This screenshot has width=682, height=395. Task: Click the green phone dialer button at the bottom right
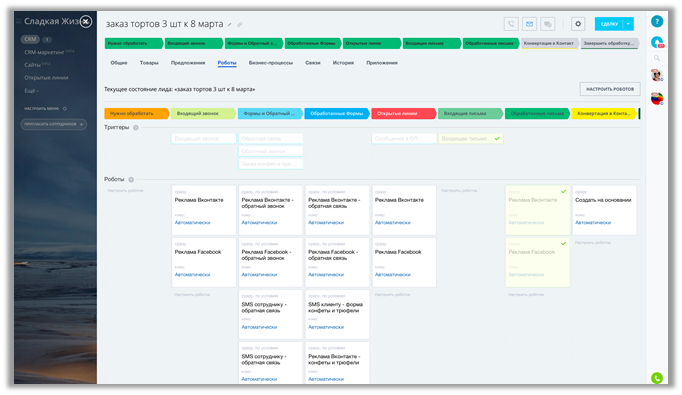tap(657, 378)
